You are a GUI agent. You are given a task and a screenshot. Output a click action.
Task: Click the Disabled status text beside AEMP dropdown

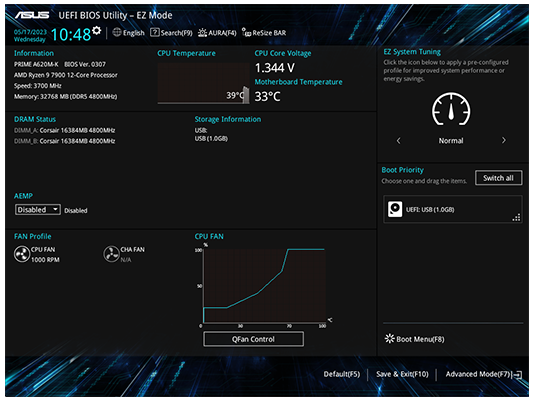(x=76, y=211)
